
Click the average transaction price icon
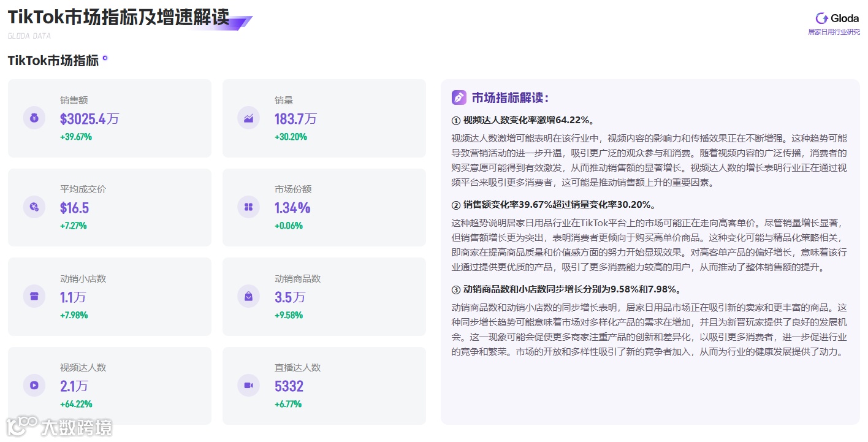34,207
